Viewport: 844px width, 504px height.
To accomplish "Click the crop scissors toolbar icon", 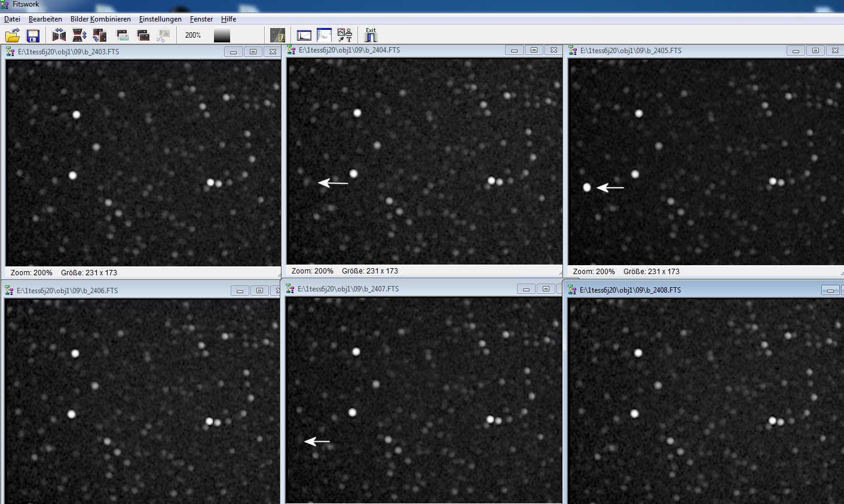I will [x=163, y=35].
